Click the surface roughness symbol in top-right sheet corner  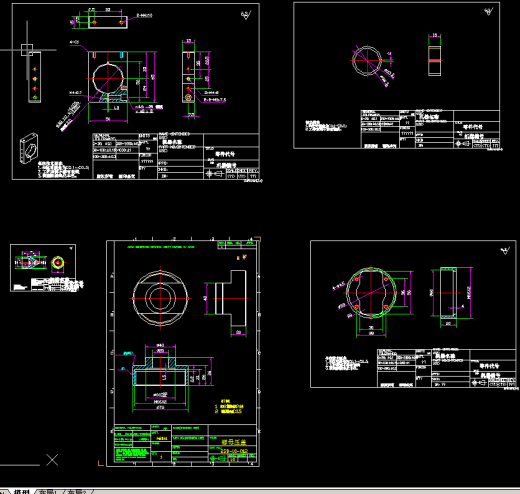click(489, 12)
